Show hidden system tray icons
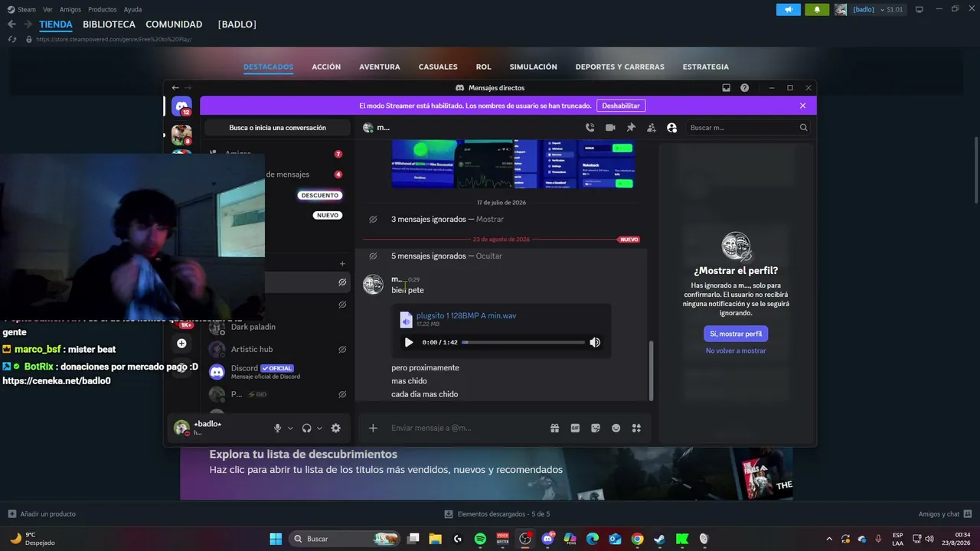This screenshot has width=980, height=551. (x=828, y=539)
